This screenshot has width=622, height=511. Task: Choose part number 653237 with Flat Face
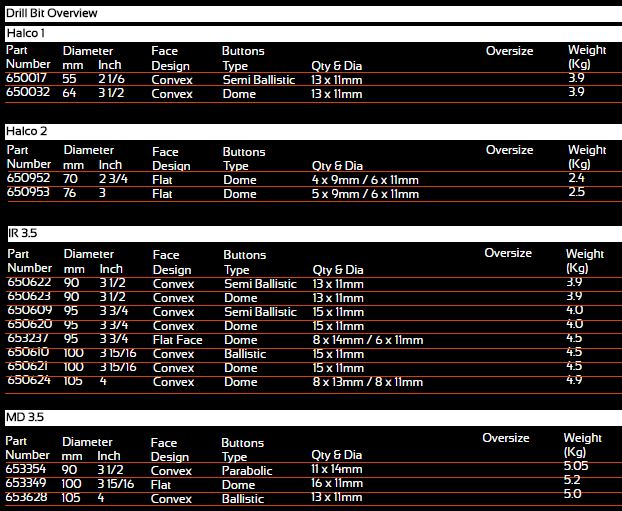pos(29,339)
